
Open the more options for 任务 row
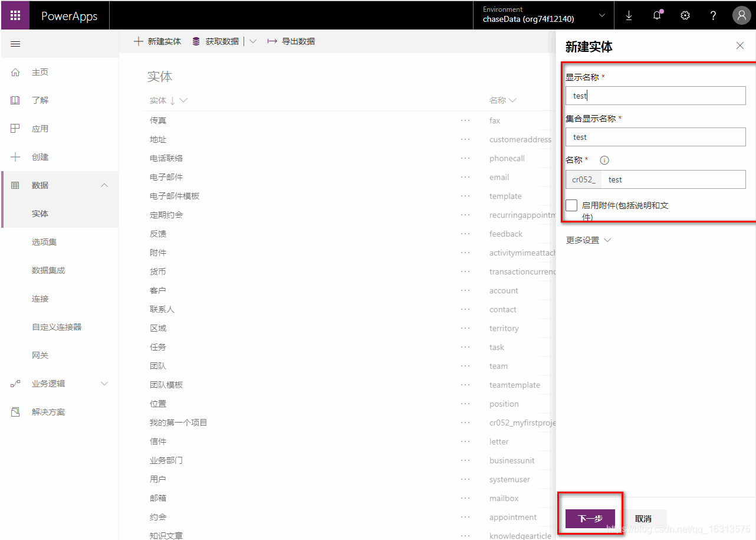tap(465, 347)
